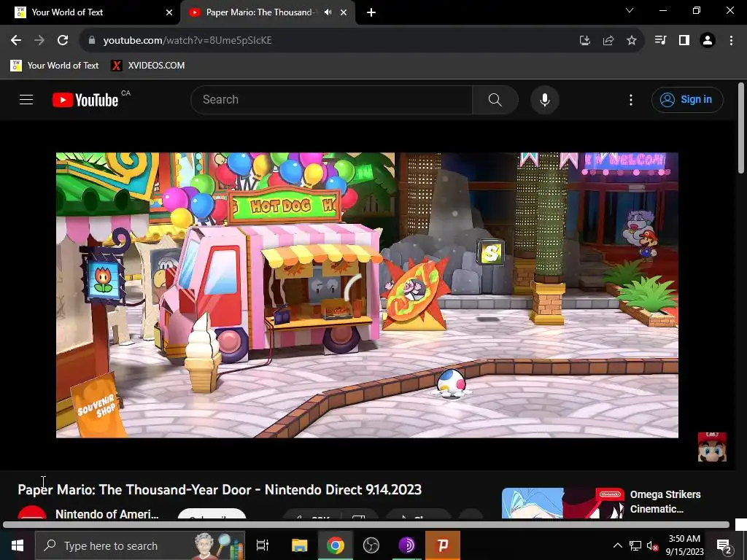Click Chrome icon in taskbar

(335, 545)
